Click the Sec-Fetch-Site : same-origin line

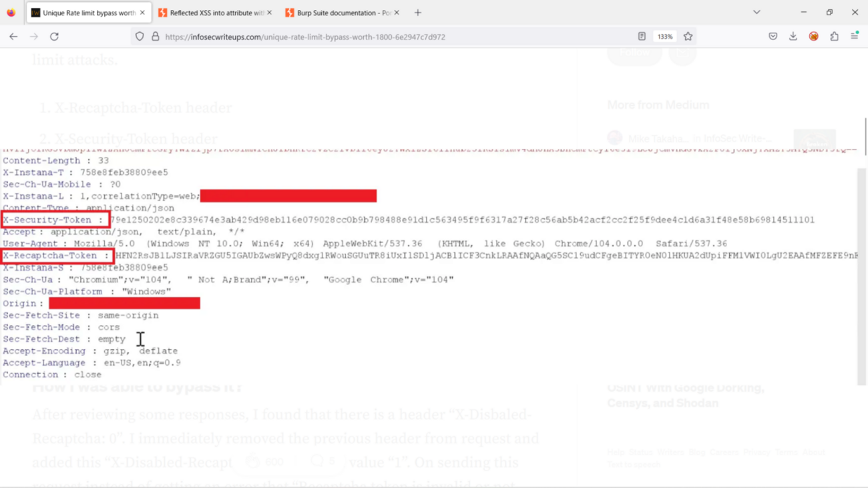pos(81,315)
